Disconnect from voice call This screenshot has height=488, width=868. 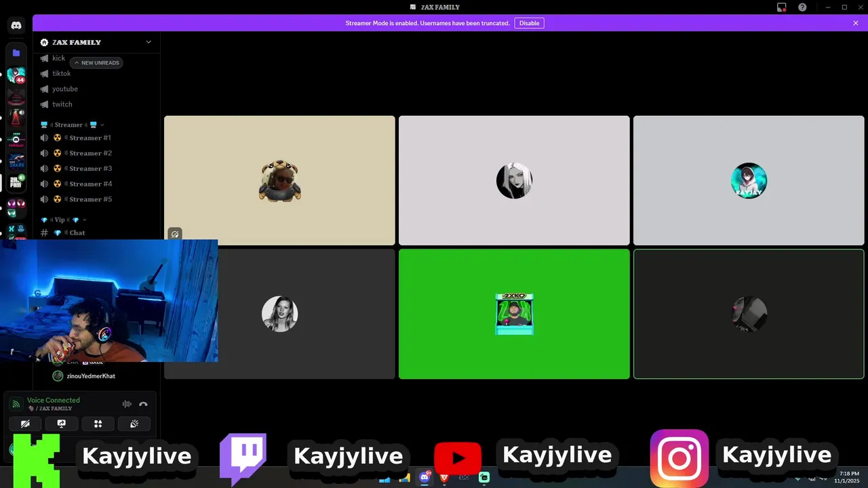tap(143, 404)
